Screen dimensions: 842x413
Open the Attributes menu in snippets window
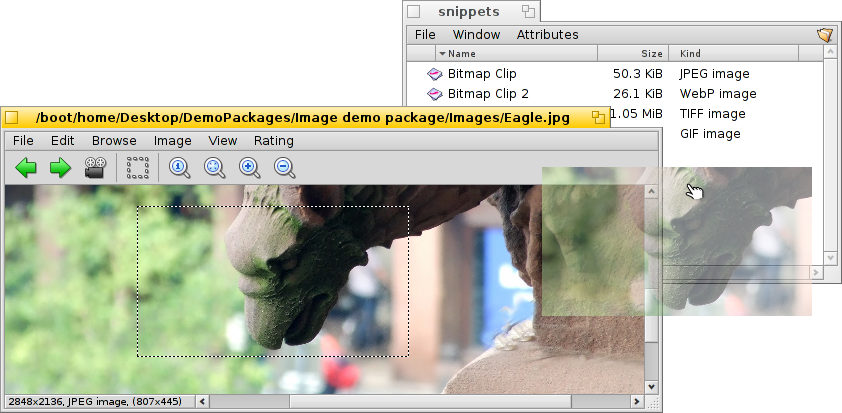point(547,35)
